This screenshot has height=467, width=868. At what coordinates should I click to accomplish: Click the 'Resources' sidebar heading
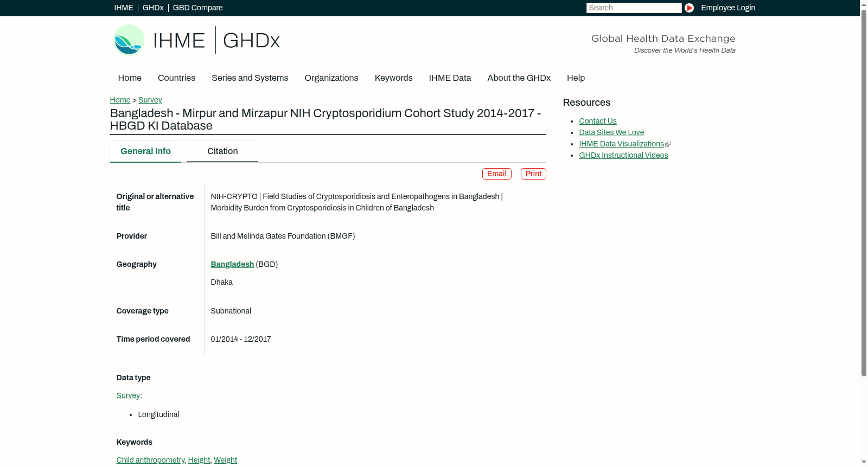tap(586, 103)
